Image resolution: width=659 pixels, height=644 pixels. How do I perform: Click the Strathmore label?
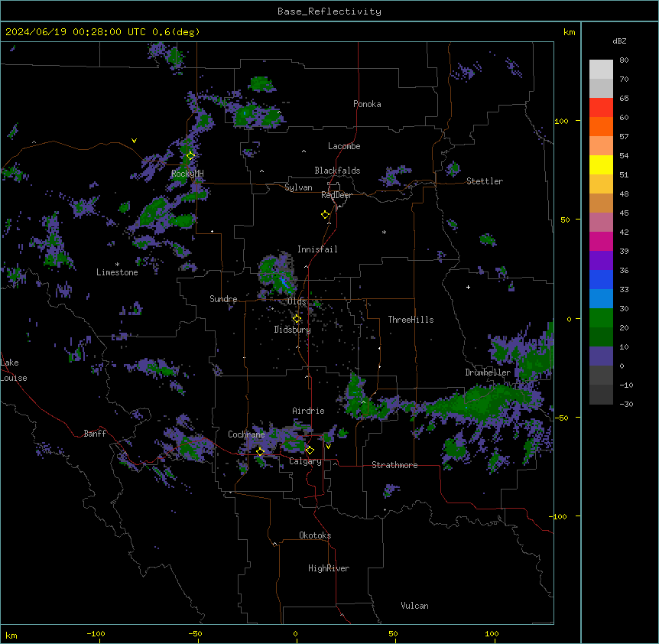tap(394, 465)
